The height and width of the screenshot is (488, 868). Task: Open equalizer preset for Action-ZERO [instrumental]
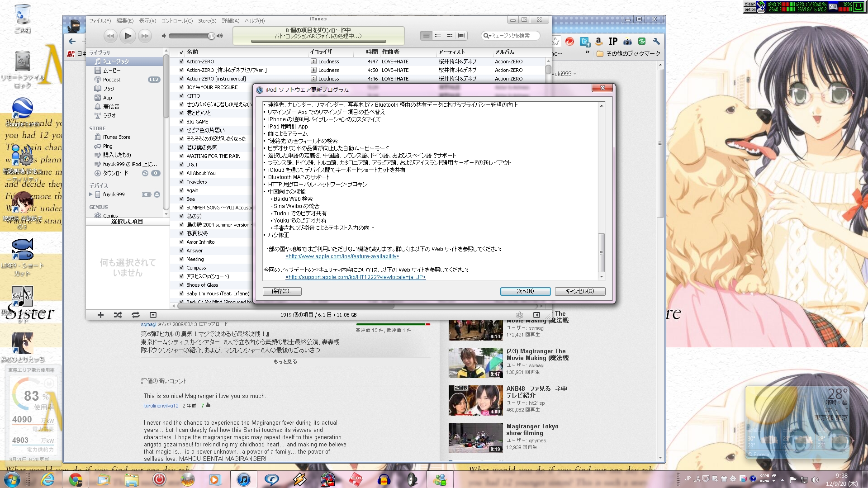pos(313,79)
